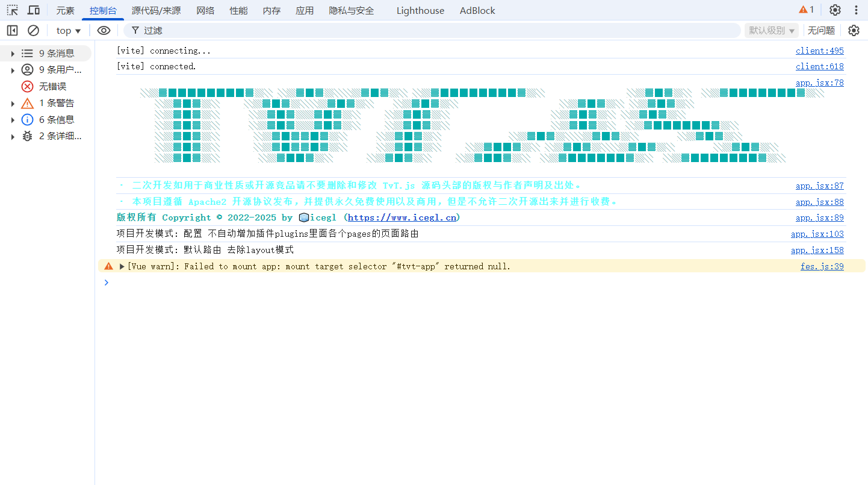The height and width of the screenshot is (485, 868).
Task: Click warning icon on Vue warn row
Action: [x=108, y=266]
